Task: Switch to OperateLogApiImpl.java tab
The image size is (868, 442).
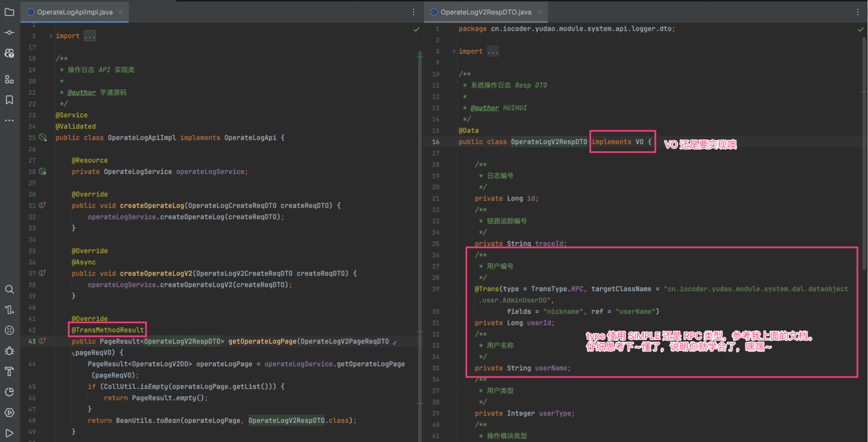Action: [x=74, y=12]
